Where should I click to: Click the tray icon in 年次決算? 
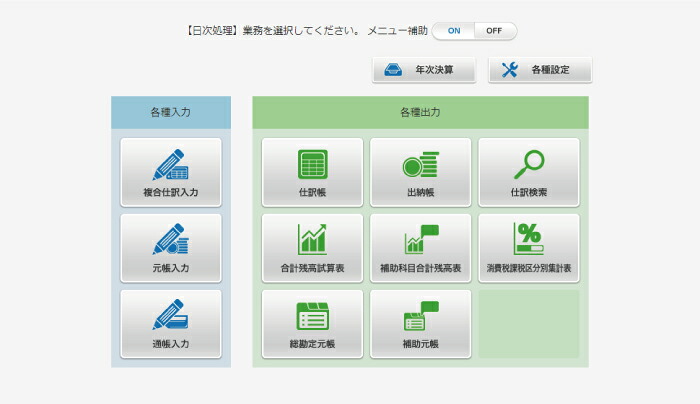coord(393,70)
